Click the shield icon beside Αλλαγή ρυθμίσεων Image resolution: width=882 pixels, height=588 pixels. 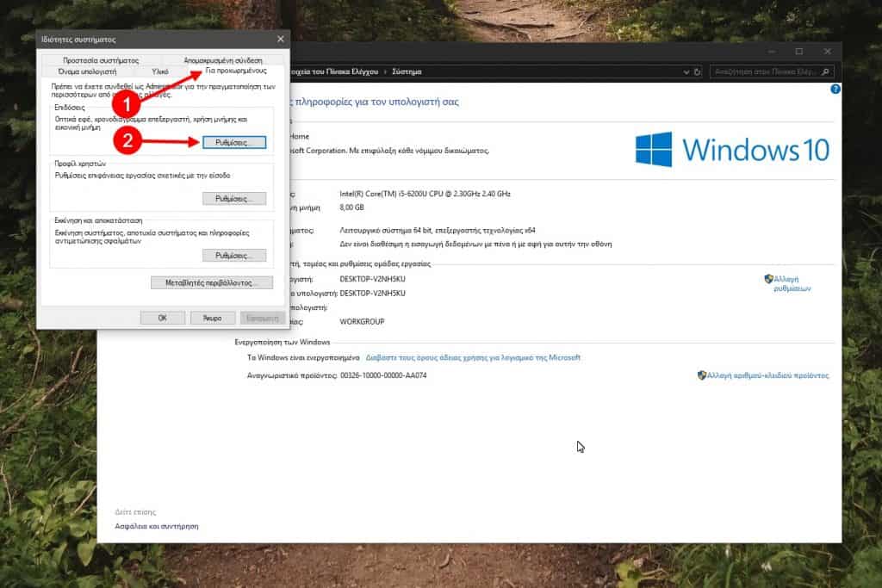click(768, 279)
